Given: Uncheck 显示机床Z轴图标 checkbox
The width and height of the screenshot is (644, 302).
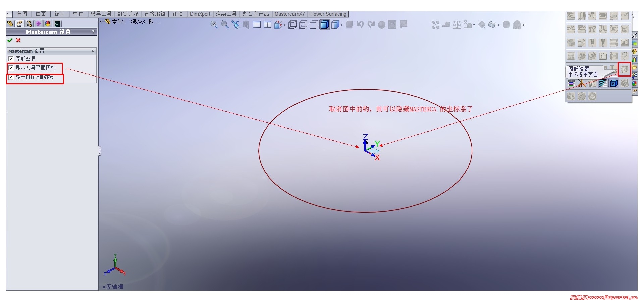Looking at the screenshot, I should click(11, 77).
